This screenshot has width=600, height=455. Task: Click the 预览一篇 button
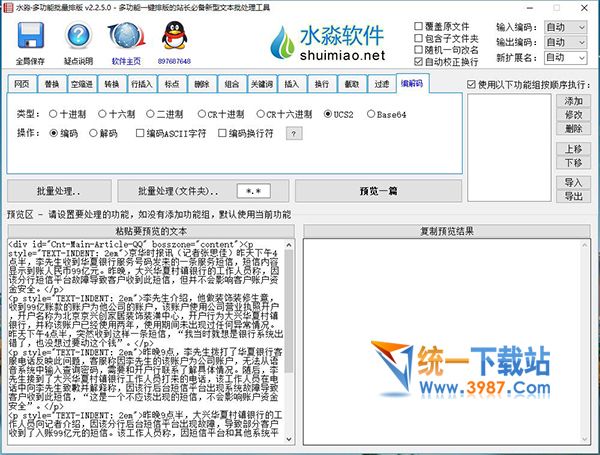pyautogui.click(x=378, y=191)
